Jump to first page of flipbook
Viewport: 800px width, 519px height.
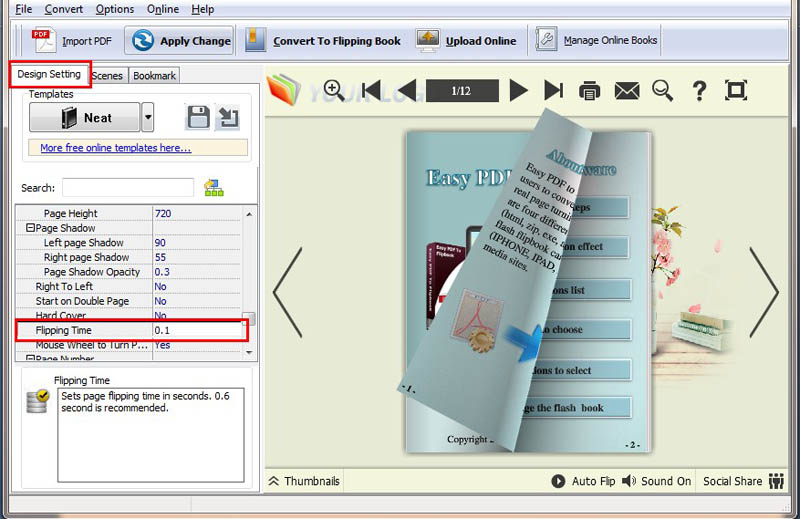coord(371,90)
